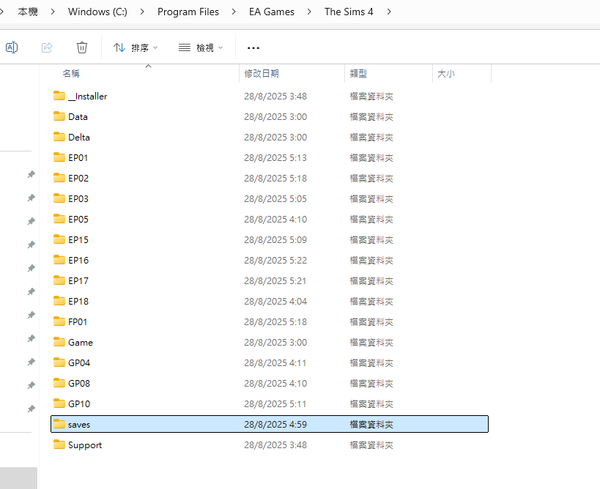Expand chevron after Windows (C:) breadcrumb
Viewport: 600px width, 489px height.
click(x=142, y=12)
